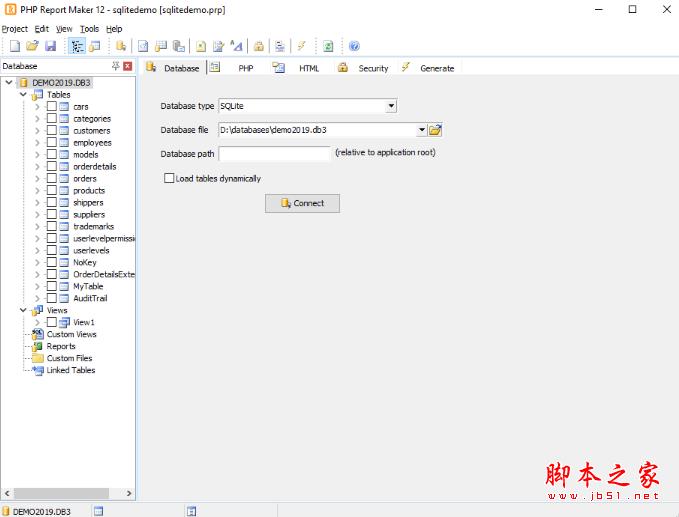
Task: Select the Custom Files tree item
Action: pos(69,358)
